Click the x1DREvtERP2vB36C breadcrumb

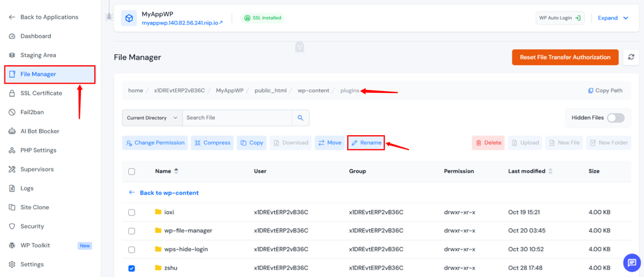click(x=179, y=90)
